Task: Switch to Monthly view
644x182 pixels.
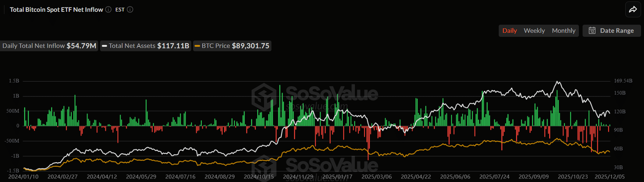Action: (563, 31)
